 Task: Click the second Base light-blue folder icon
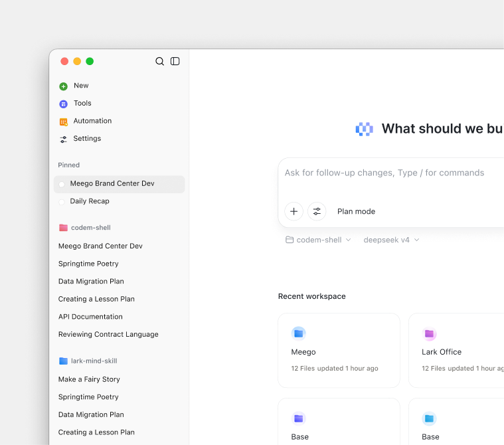(x=429, y=418)
